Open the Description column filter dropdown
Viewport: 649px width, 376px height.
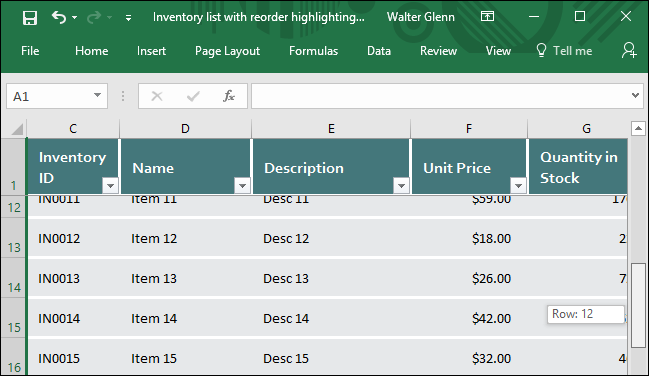(401, 186)
